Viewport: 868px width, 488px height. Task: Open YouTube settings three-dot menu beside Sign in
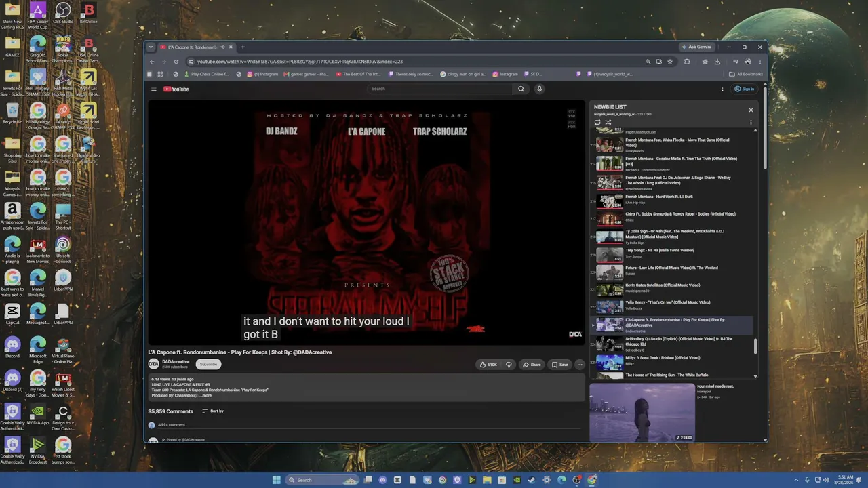[722, 89]
